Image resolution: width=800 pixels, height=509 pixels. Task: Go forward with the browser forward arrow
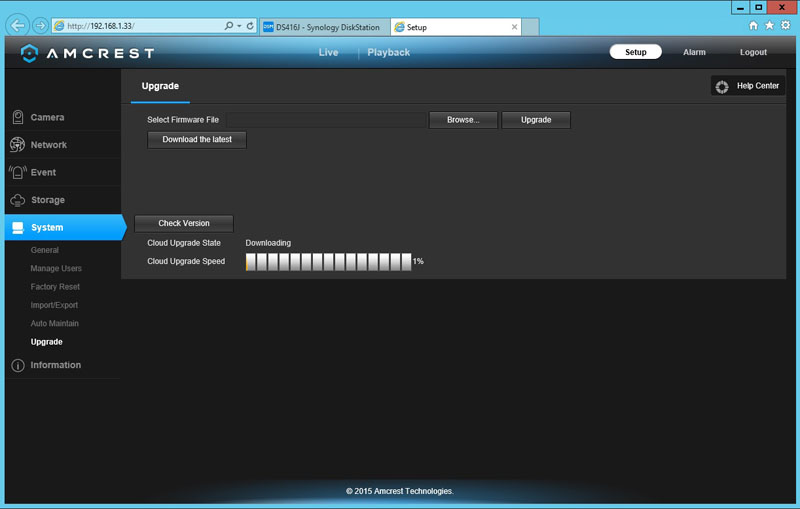tap(40, 26)
